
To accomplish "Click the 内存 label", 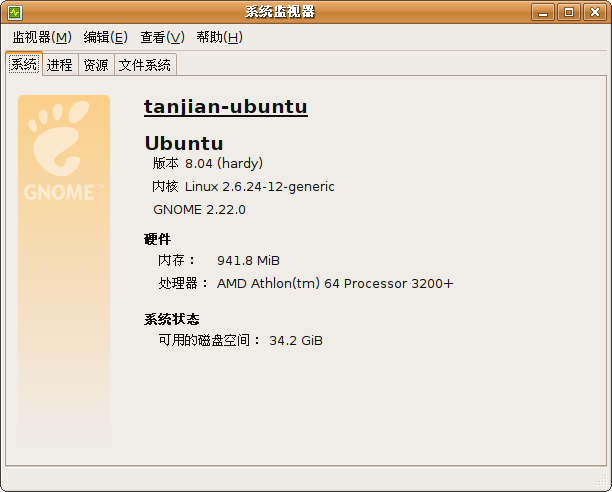I will click(176, 261).
